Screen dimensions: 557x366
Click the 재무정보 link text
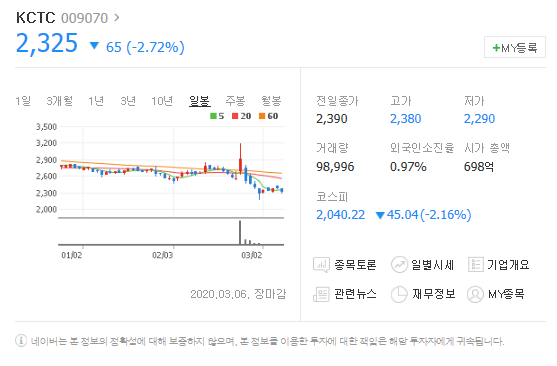pos(433,294)
